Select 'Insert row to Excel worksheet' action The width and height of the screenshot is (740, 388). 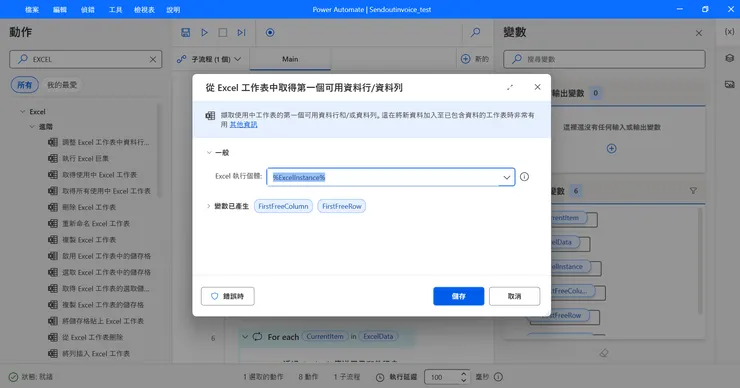coord(89,354)
